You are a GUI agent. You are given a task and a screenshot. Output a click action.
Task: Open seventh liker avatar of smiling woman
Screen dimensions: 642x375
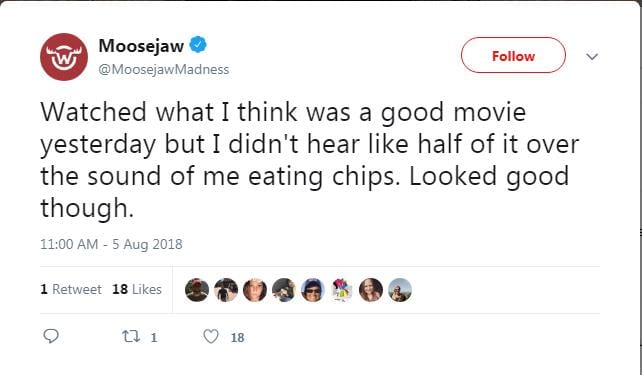point(371,290)
